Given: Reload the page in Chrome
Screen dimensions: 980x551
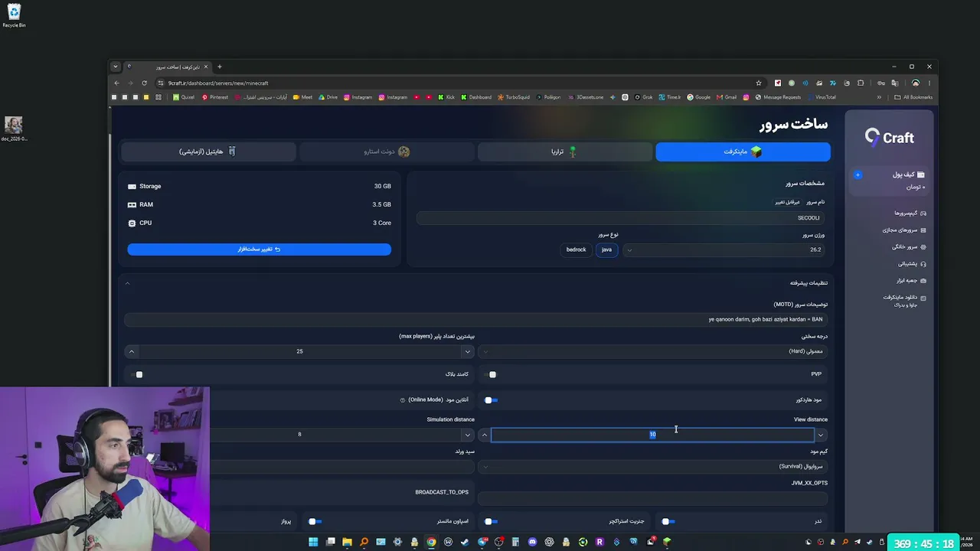Looking at the screenshot, I should point(144,83).
